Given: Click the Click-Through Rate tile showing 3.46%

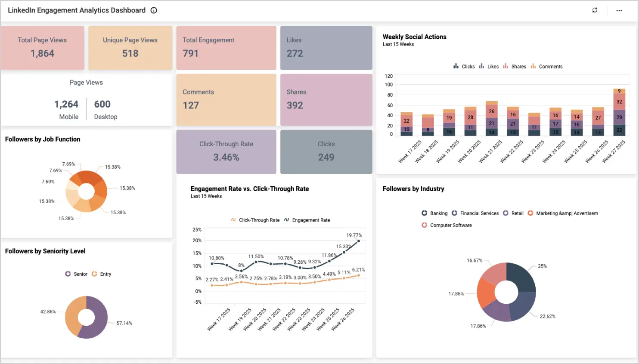Looking at the screenshot, I should (x=226, y=151).
